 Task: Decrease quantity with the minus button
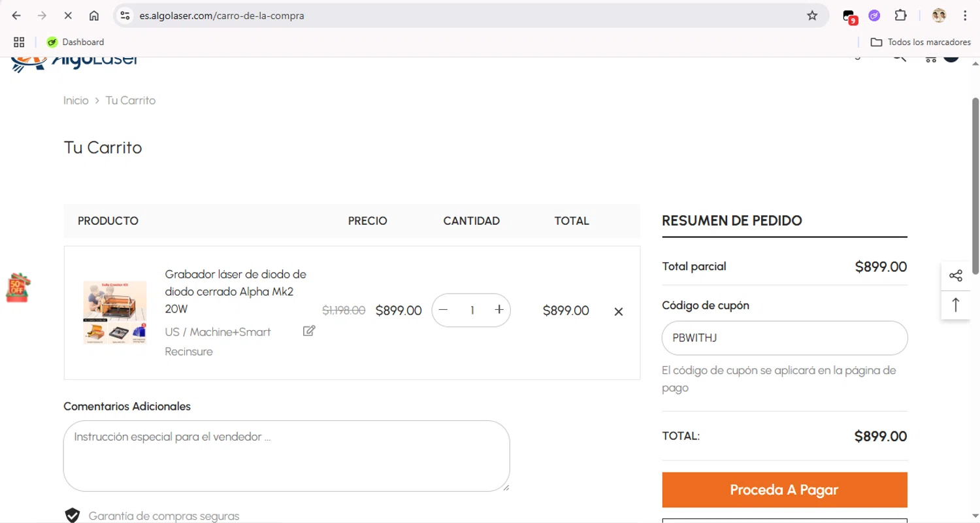coord(444,310)
